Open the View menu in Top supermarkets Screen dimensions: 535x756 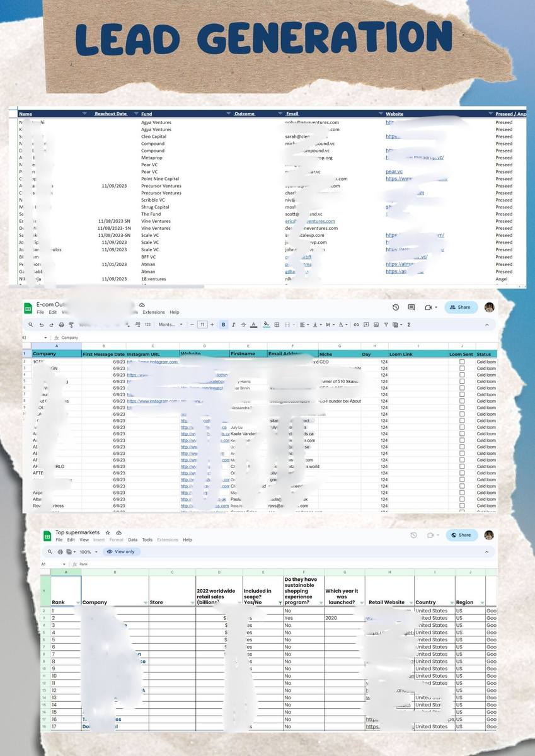(x=84, y=540)
